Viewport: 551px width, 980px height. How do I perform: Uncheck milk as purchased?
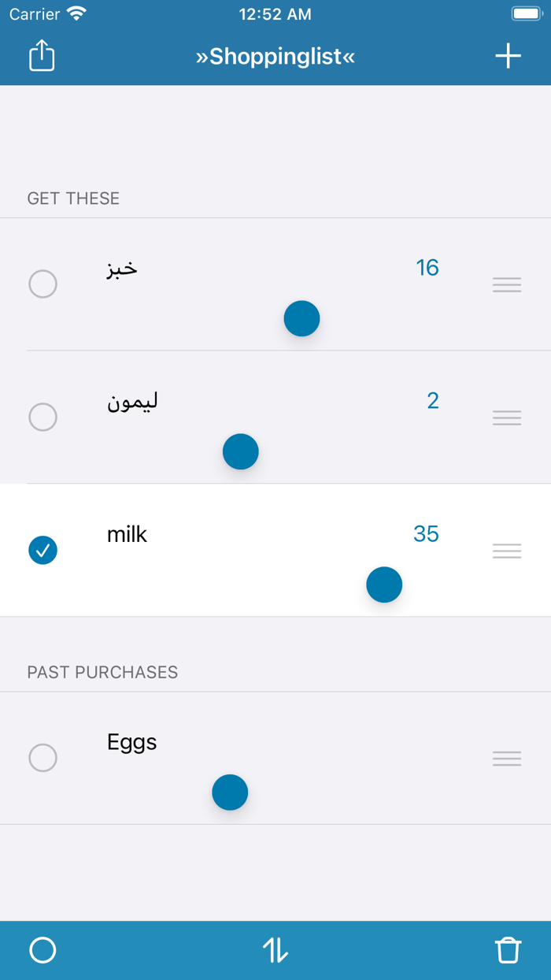(43, 551)
